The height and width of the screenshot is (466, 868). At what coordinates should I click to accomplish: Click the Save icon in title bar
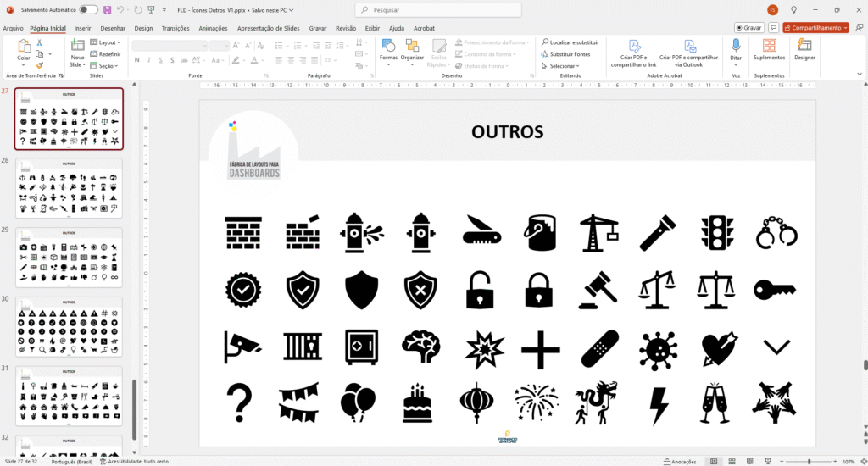(107, 9)
